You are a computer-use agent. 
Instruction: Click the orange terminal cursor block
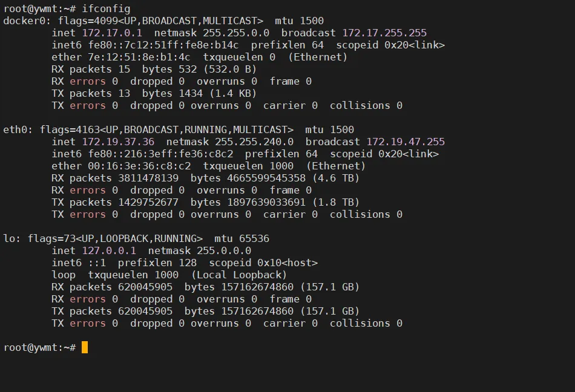point(85,347)
